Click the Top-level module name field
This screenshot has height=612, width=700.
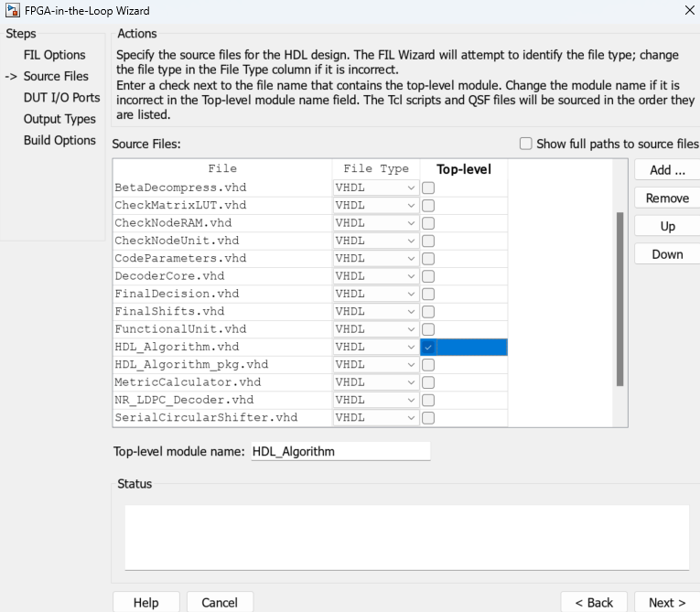pos(339,451)
